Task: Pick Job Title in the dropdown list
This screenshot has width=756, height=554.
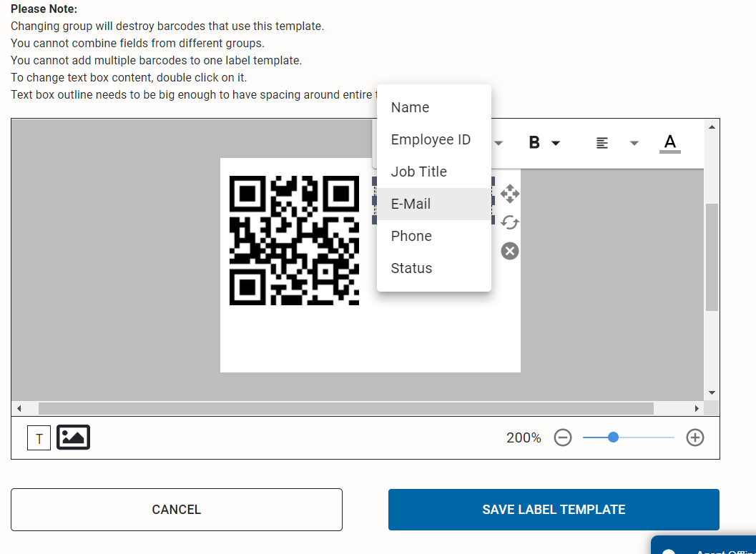Action: 434,172
